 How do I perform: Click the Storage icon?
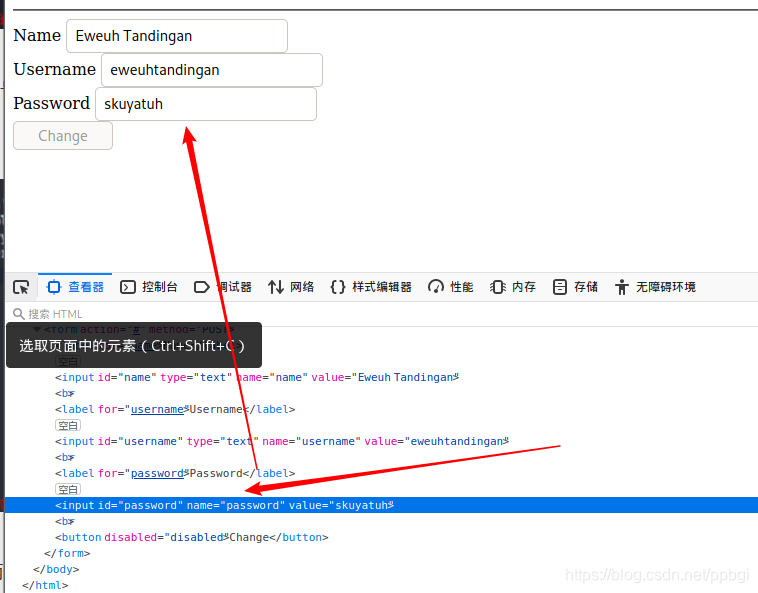coord(560,287)
